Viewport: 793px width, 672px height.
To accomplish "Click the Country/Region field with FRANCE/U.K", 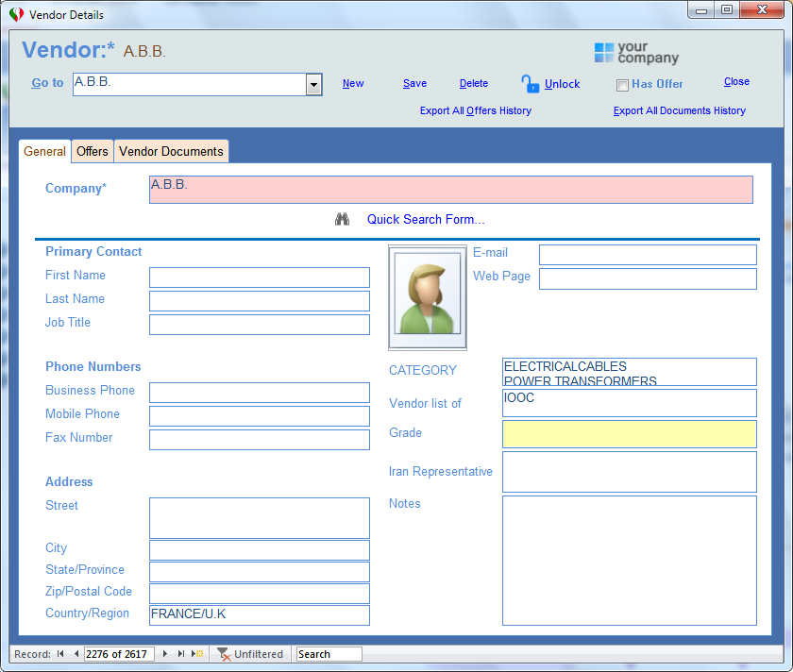I will point(260,615).
